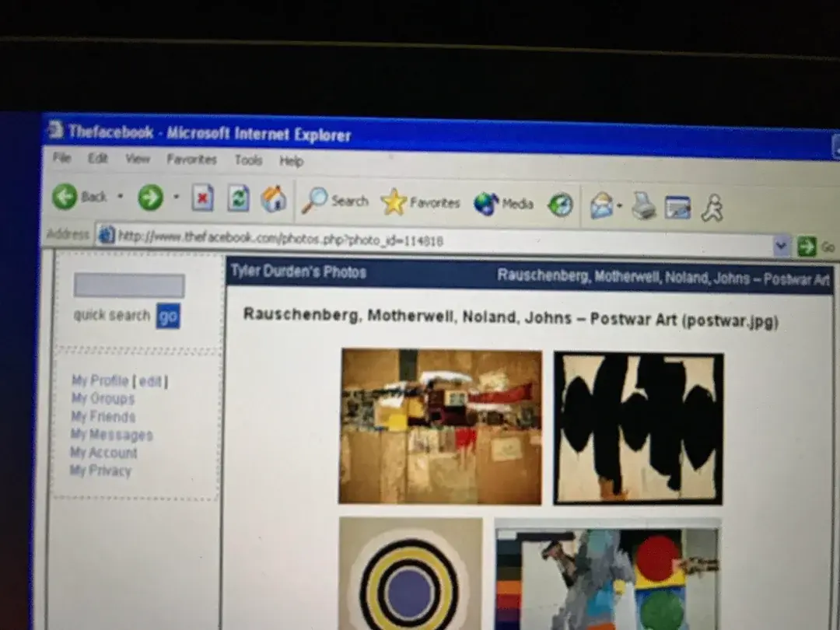Open the My Profile link
Image resolution: width=840 pixels, height=630 pixels.
pos(100,380)
